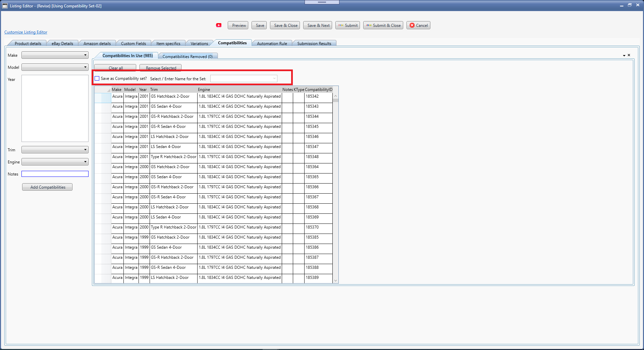The width and height of the screenshot is (644, 350).
Task: Sort by the Make column header
Action: point(117,90)
